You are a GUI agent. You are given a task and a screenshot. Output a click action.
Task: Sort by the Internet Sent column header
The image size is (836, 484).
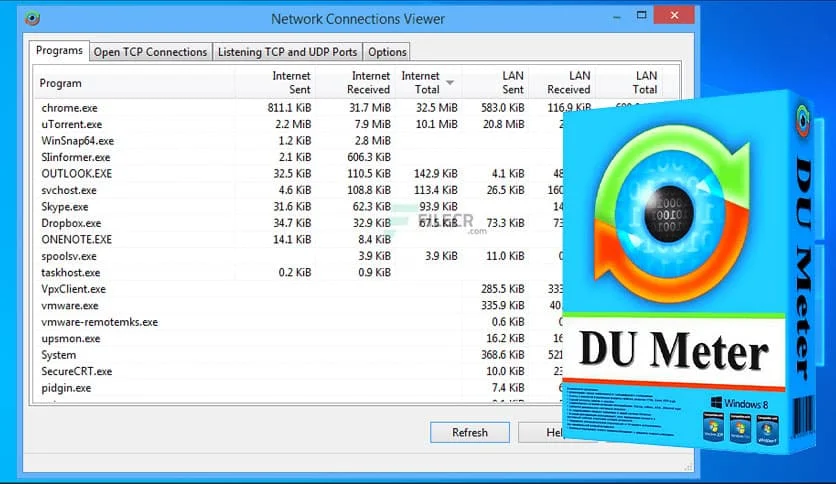point(291,83)
